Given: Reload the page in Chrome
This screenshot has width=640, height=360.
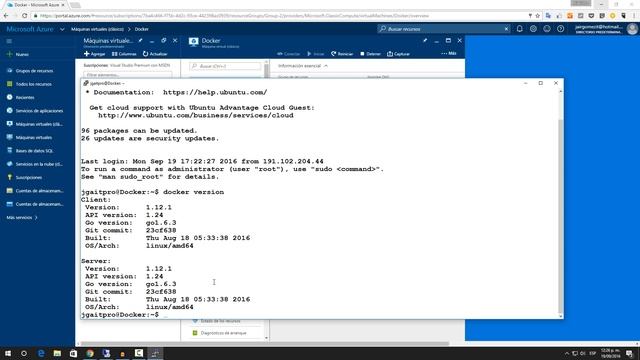Looking at the screenshot, I should click(24, 16).
